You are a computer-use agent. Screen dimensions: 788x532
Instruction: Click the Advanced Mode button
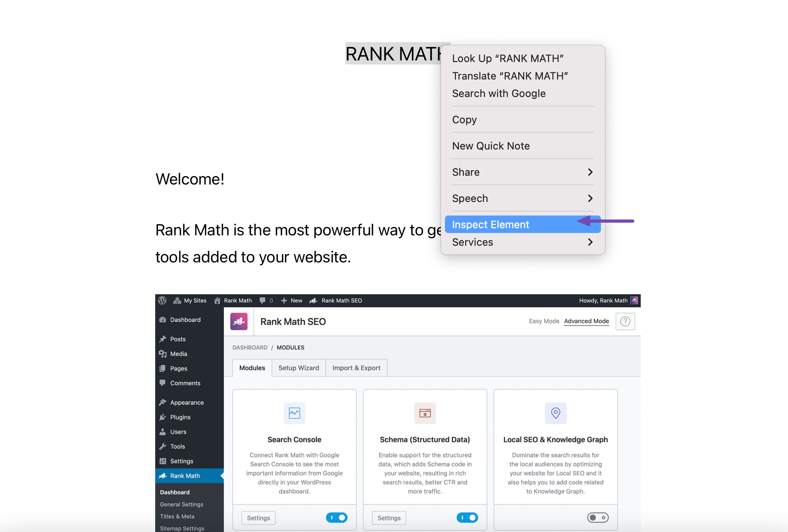point(587,321)
